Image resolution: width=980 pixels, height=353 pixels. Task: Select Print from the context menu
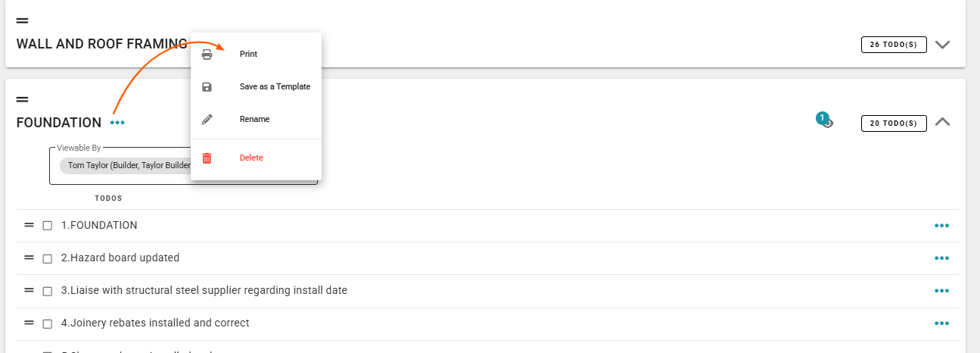pos(248,55)
